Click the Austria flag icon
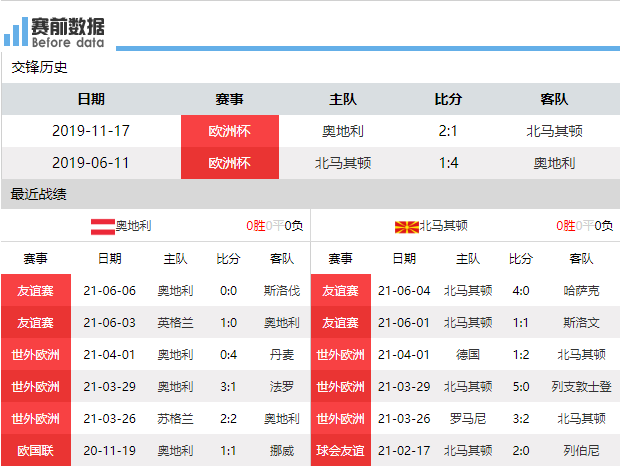 point(103,225)
